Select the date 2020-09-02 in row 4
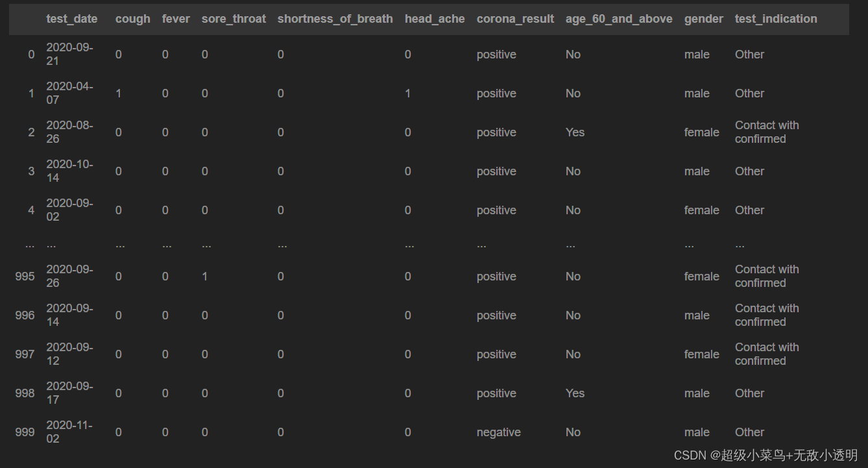This screenshot has height=468, width=868. pos(69,210)
